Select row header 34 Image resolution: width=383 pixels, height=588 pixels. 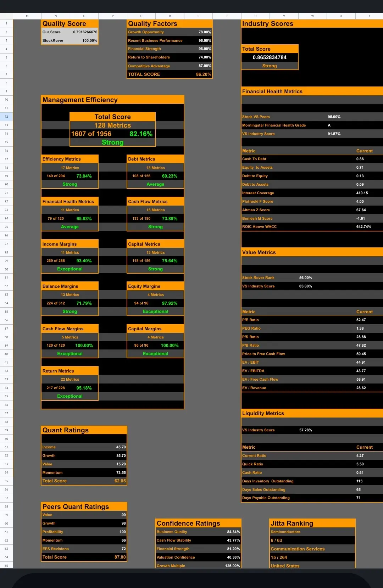coord(6,303)
